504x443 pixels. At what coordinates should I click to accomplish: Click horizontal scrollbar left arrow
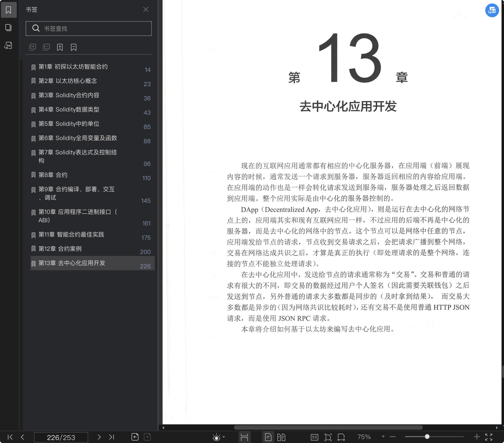163,427
